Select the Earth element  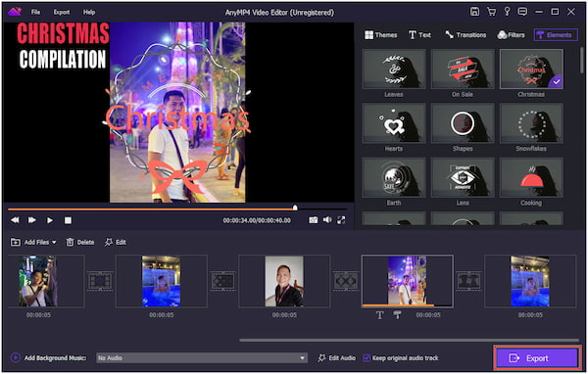[x=394, y=177]
